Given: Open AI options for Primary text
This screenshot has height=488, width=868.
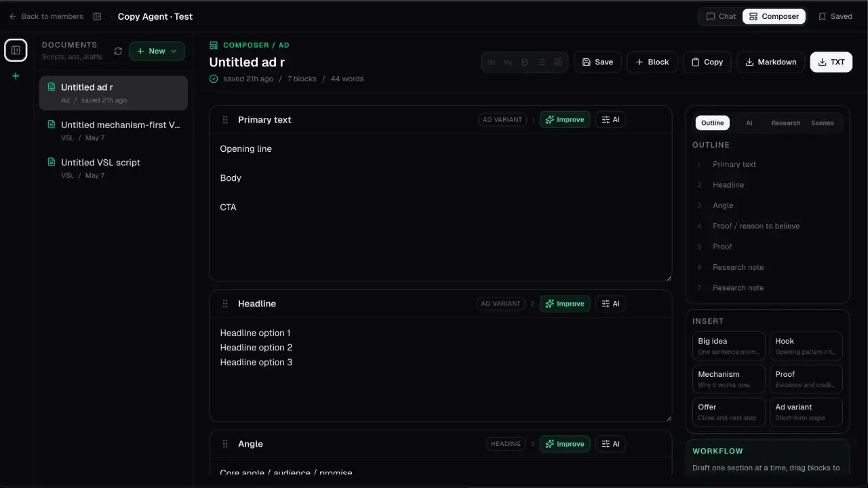Looking at the screenshot, I should (x=610, y=119).
